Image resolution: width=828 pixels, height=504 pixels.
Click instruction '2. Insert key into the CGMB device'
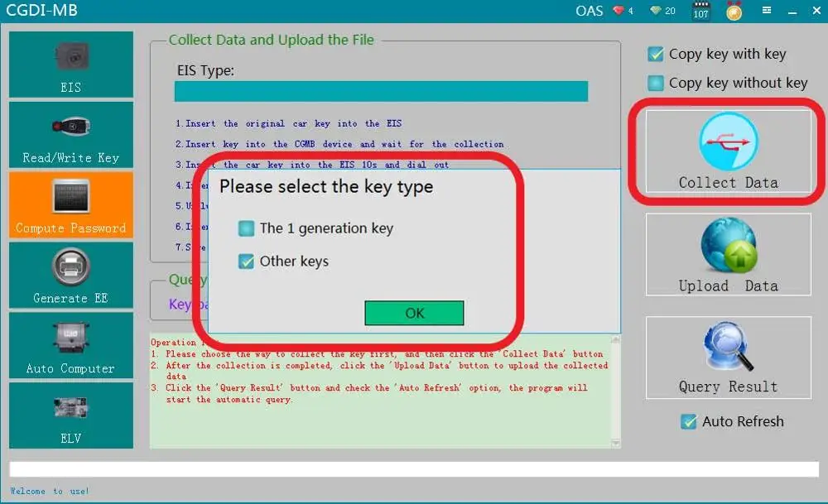click(x=339, y=144)
